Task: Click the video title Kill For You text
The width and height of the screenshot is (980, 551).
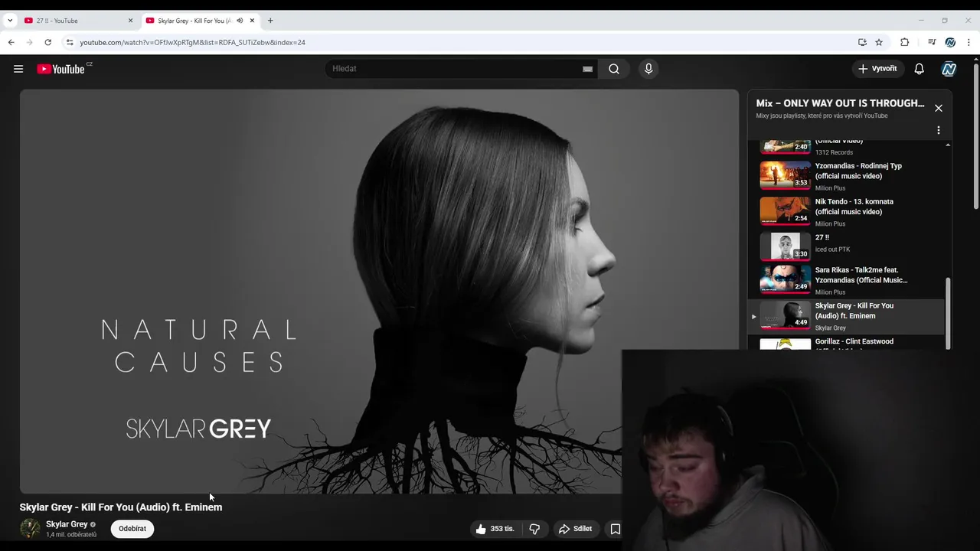Action: pos(121,507)
